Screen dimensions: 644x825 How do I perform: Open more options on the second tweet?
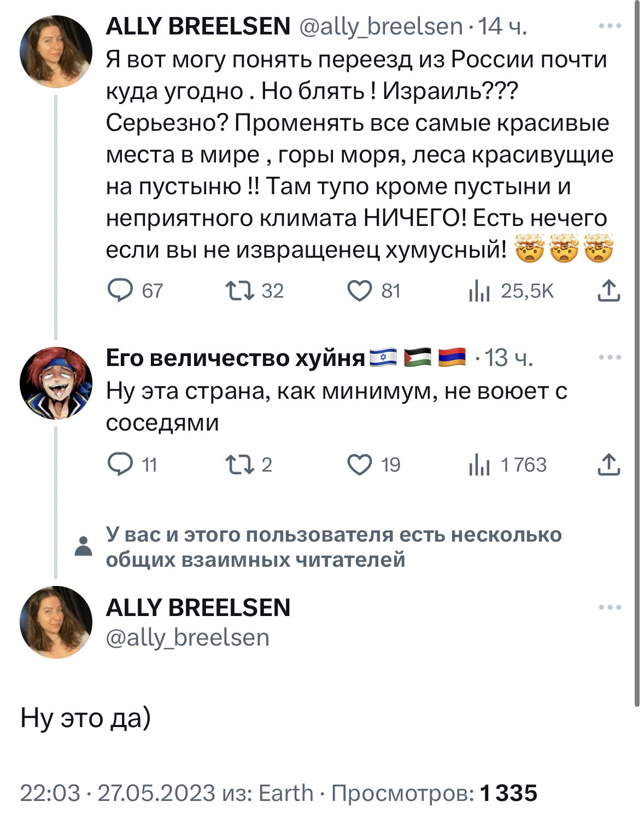point(610,358)
